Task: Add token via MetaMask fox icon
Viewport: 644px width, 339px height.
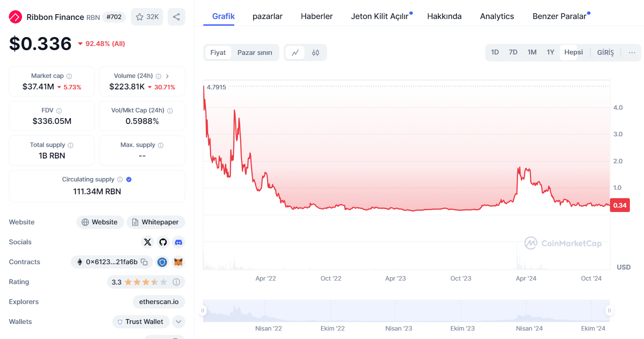Action: point(178,262)
